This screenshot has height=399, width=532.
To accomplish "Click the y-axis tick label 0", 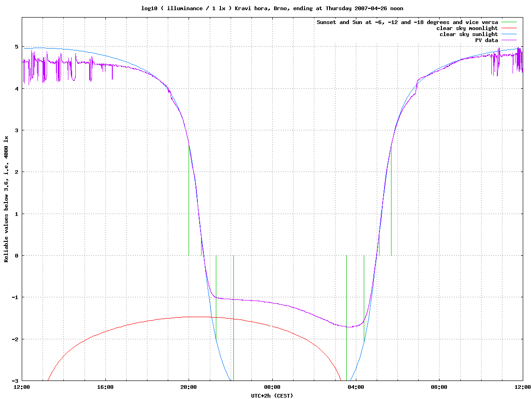I will 17,256.
